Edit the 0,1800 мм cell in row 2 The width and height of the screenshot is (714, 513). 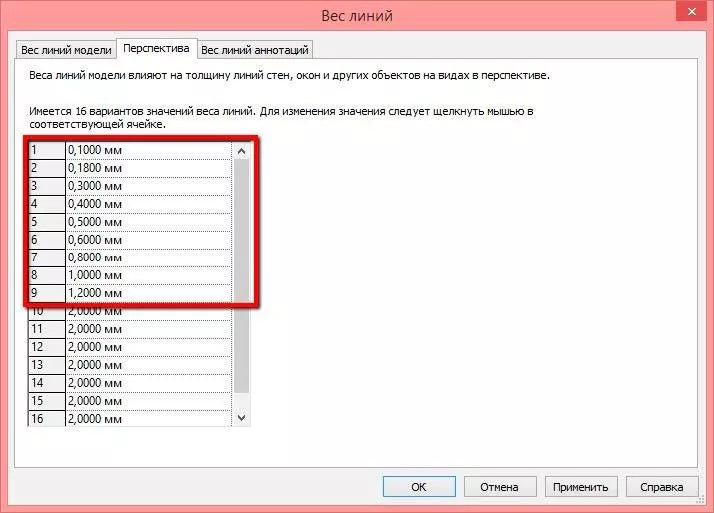147,168
